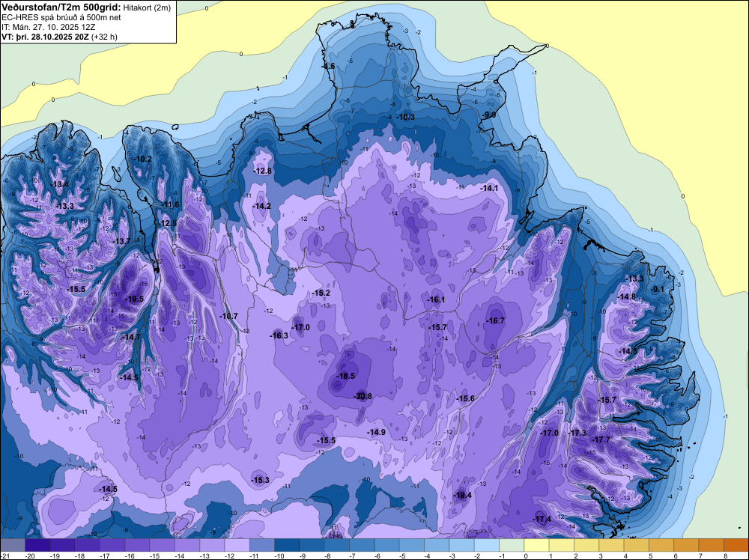This screenshot has height=560, width=749.
Task: Click the '-17.4' temperature value
Action: point(542,519)
